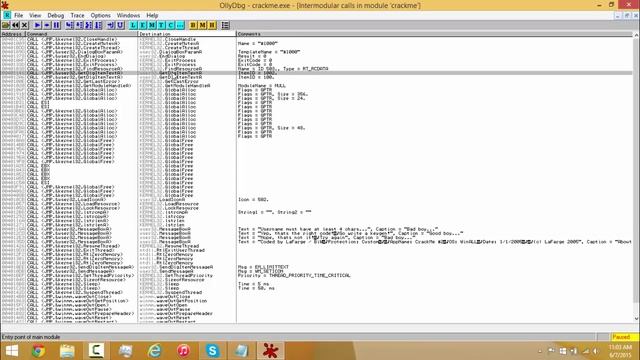Viewport: 640px width, 360px height.
Task: Open the View menu
Action: [x=35, y=16]
